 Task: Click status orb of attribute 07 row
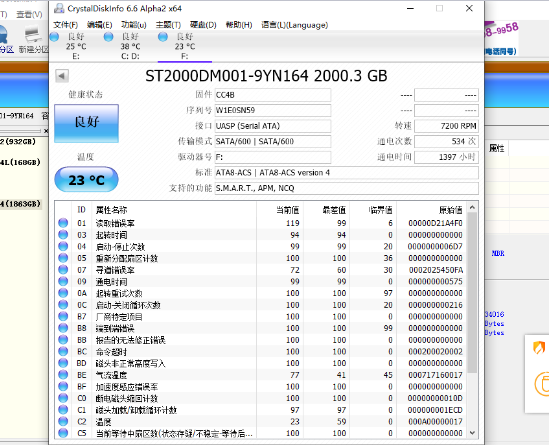pos(63,270)
